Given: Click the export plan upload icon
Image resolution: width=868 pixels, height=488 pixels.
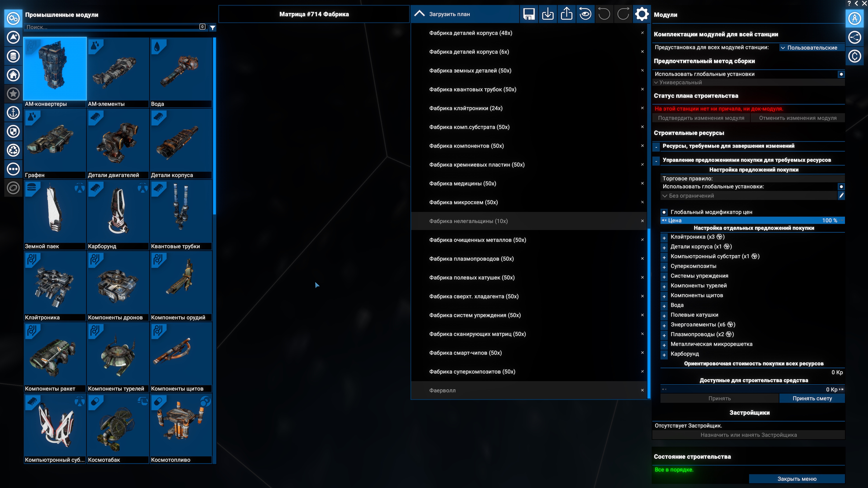Looking at the screenshot, I should (x=566, y=14).
